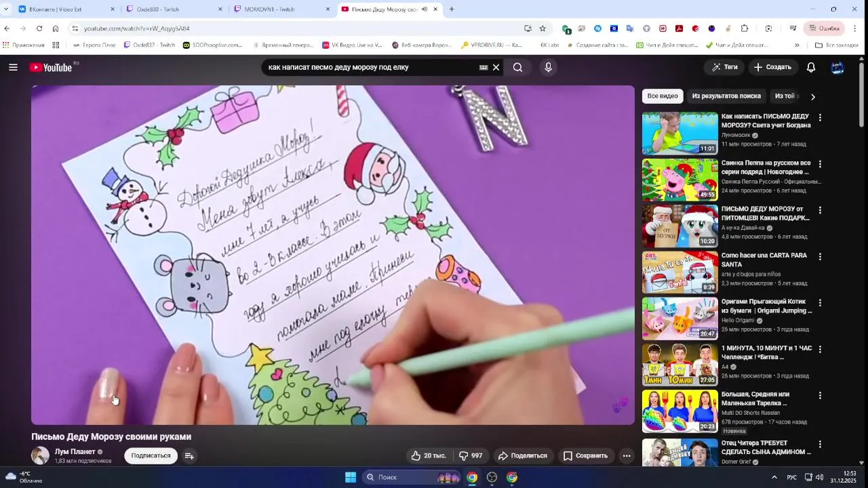Bookmark this page with star icon
Viewport: 868px width, 488px height.
[x=542, y=28]
